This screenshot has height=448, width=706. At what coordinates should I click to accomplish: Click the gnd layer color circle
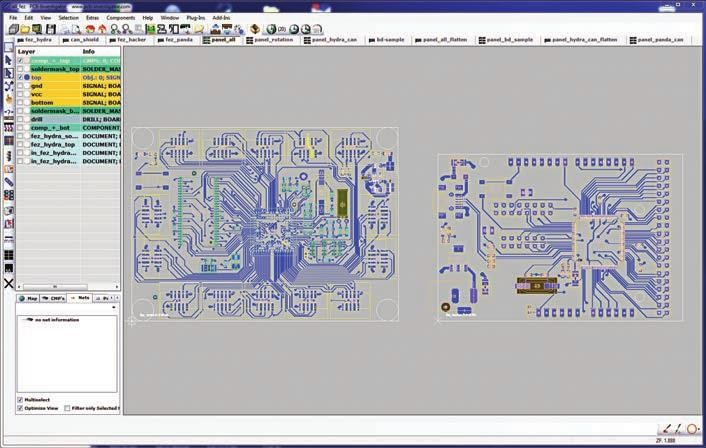[x=27, y=86]
